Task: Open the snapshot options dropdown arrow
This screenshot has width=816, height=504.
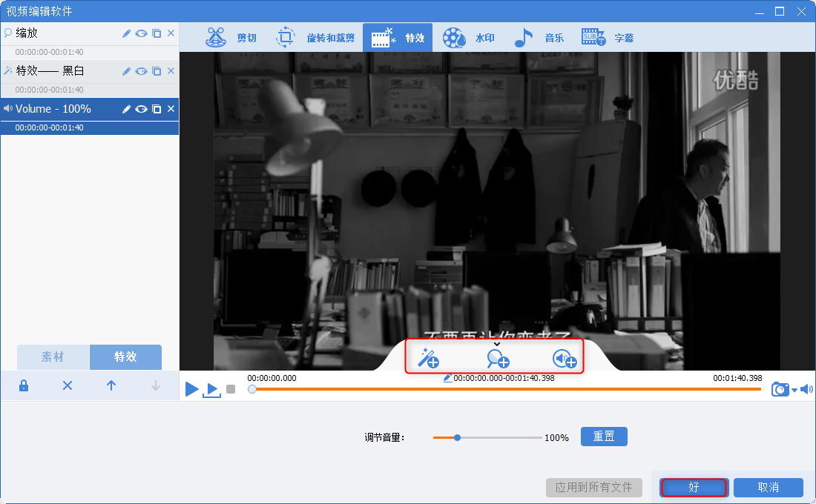Action: click(x=794, y=390)
